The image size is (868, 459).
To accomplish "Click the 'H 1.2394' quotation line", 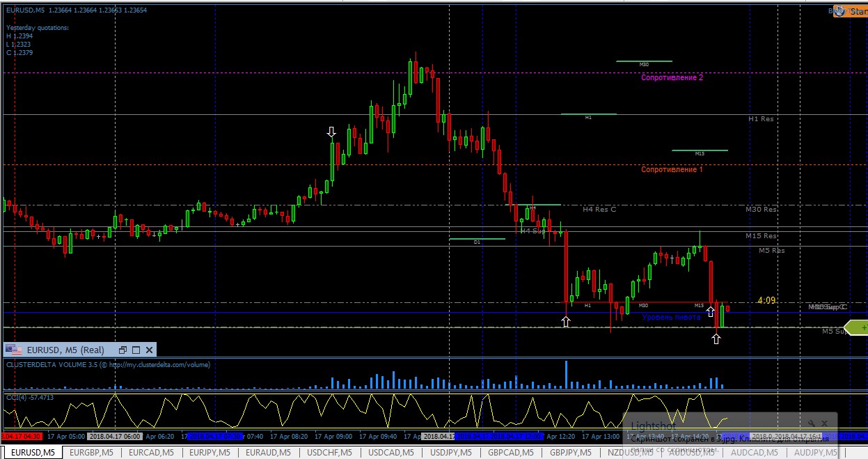I will point(19,36).
